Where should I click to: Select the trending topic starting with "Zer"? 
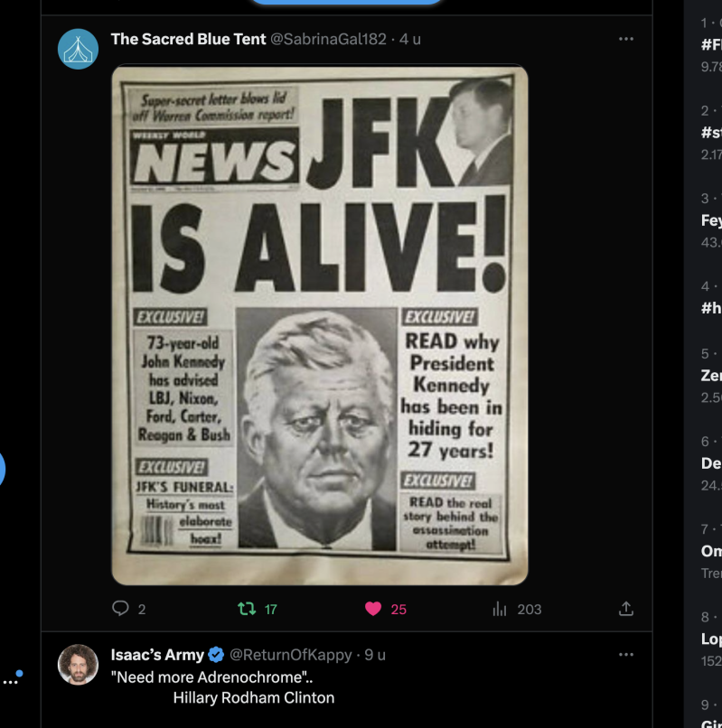710,376
